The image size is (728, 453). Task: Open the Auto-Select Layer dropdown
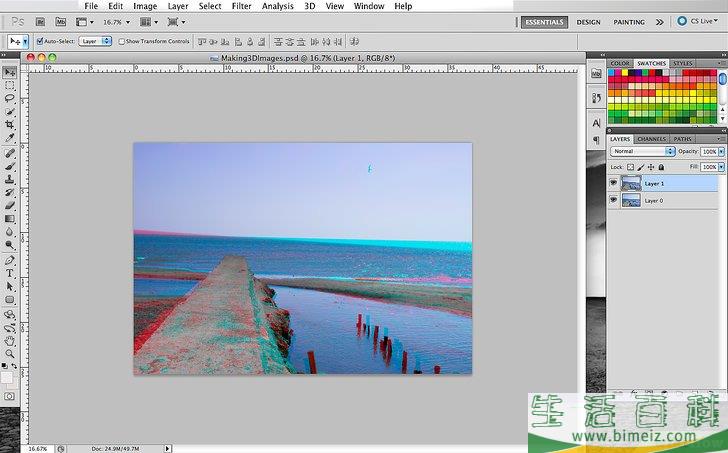(96, 41)
